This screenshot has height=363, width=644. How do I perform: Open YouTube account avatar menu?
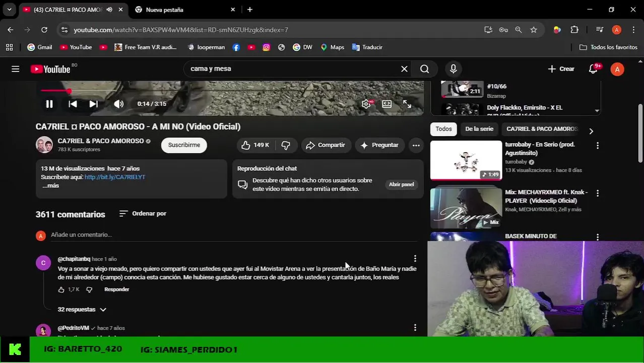[617, 69]
